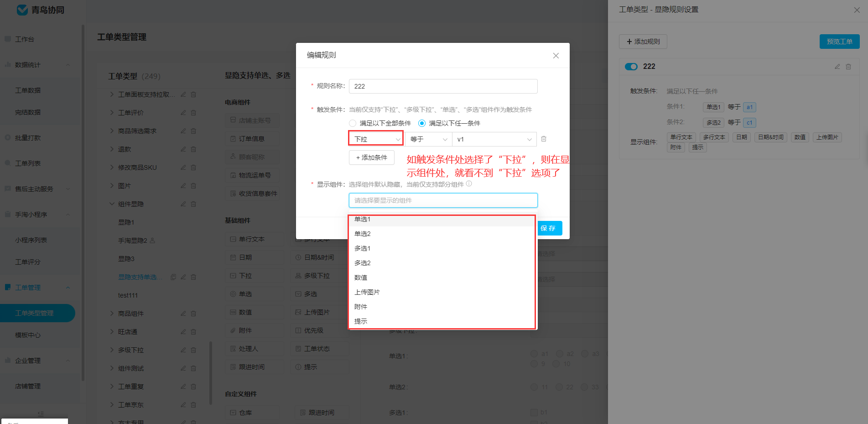The height and width of the screenshot is (424, 868).
Task: Copy the 显隐支持单选 item
Action: point(173,277)
